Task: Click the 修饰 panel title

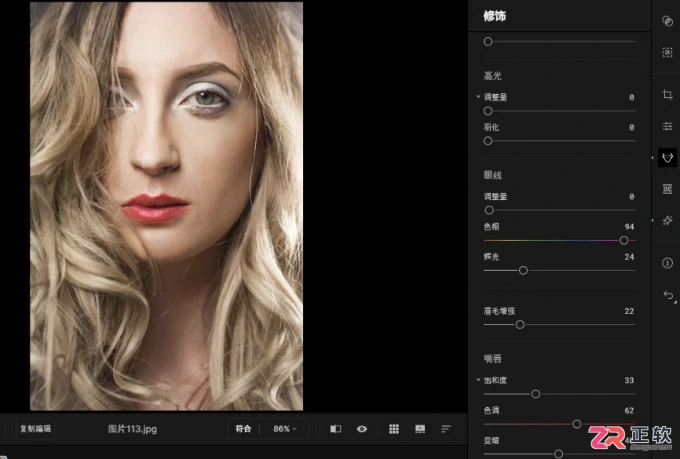Action: click(495, 16)
